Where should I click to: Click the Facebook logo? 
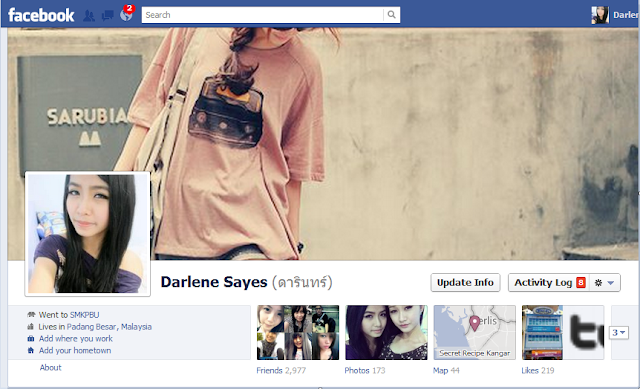[x=41, y=15]
